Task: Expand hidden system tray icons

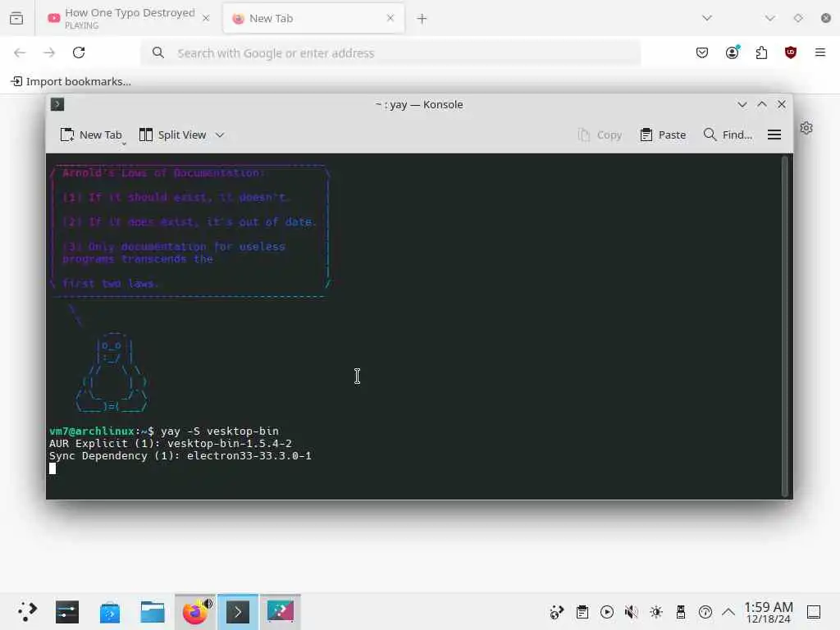Action: click(728, 612)
